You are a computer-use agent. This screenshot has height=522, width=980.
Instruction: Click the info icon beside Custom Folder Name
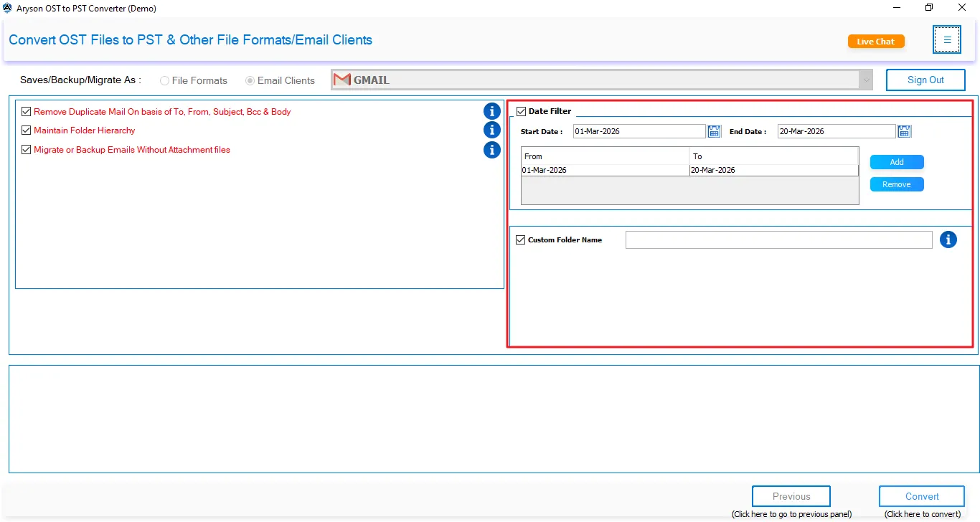948,239
